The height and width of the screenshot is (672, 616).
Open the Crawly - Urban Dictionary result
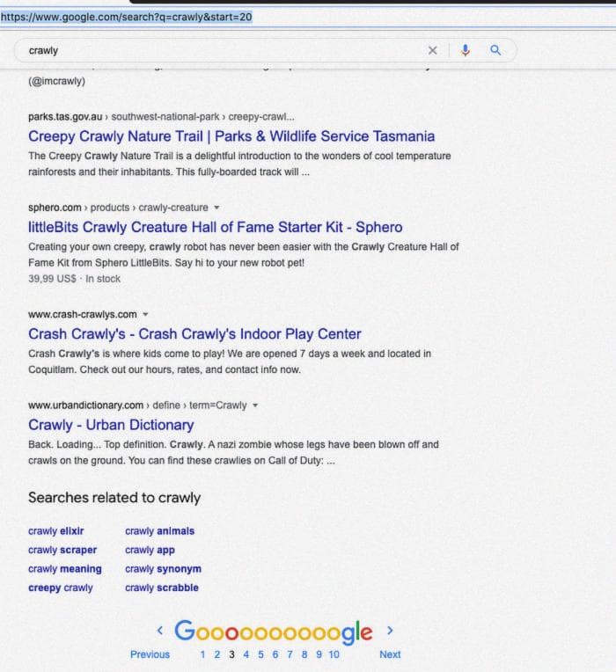coord(111,425)
